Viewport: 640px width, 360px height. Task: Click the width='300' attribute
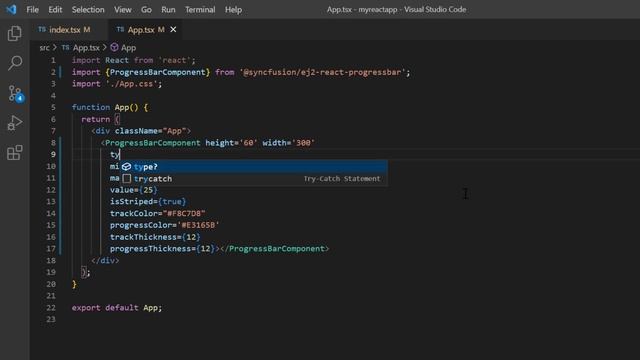coord(289,142)
